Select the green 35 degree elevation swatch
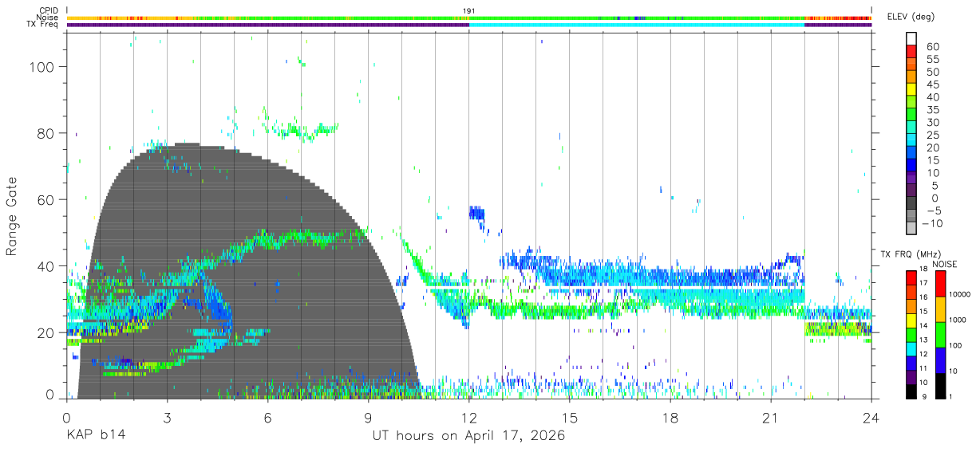Viewport: 980px width, 452px height. [x=912, y=114]
